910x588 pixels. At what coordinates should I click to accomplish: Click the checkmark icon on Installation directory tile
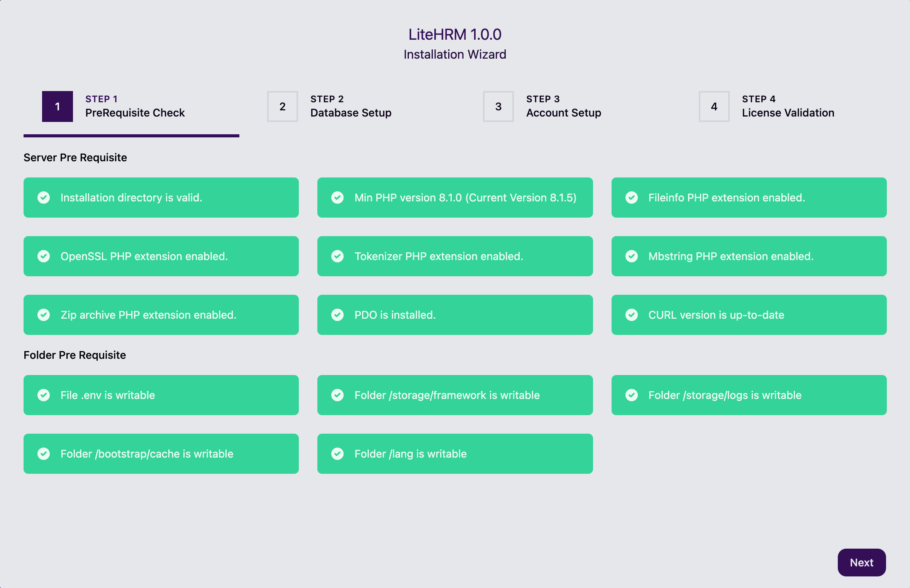(44, 198)
